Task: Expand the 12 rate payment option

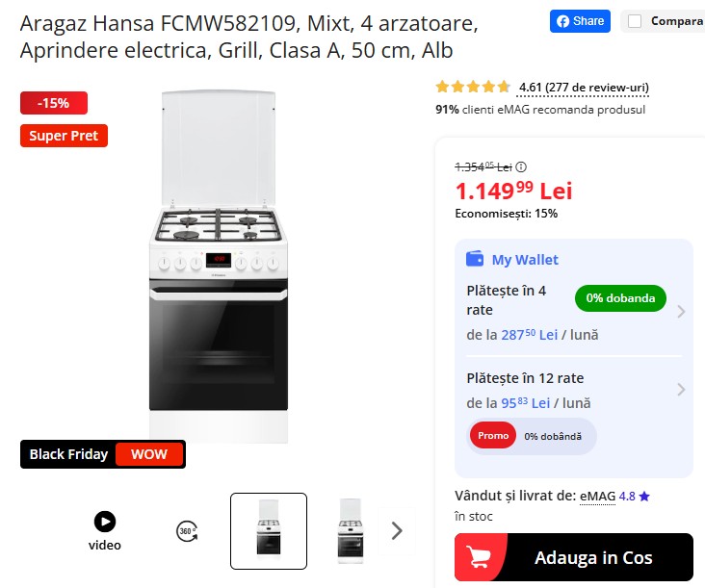Action: click(x=681, y=390)
